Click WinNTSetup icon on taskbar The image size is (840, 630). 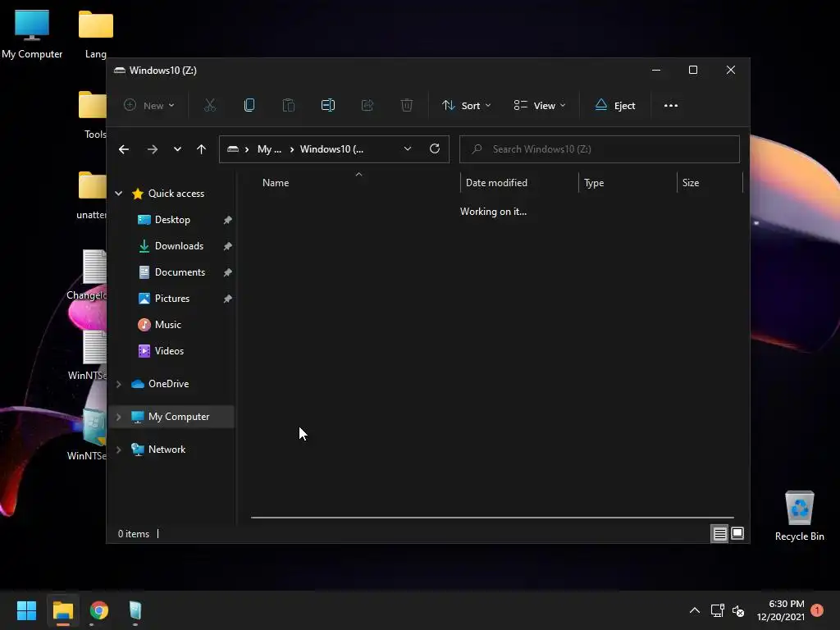(x=135, y=610)
